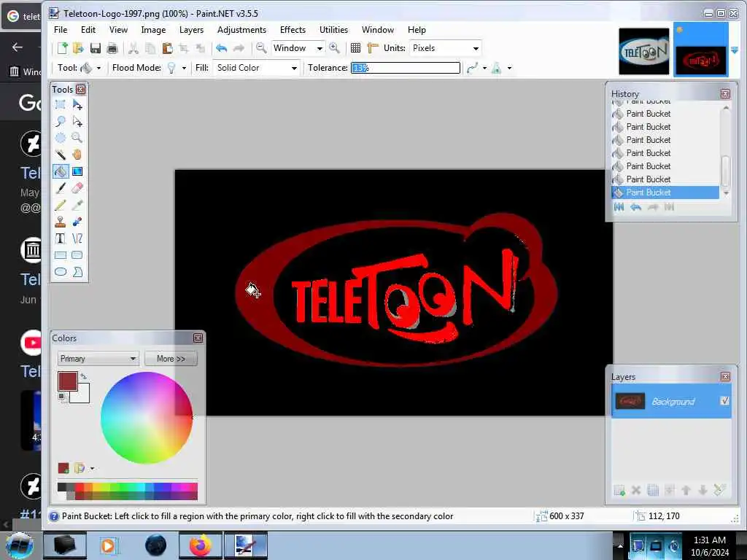Open the Edit menu
The image size is (747, 560).
[88, 29]
